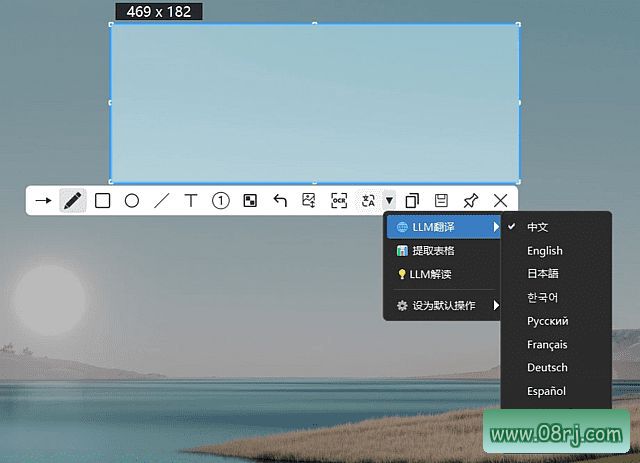Viewport: 640px width, 463px height.
Task: Open the LLM翻译 submenu
Action: 442,227
